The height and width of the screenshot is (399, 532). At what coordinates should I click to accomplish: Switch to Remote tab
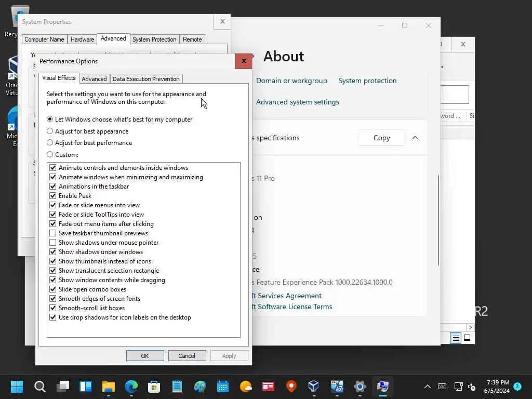192,39
